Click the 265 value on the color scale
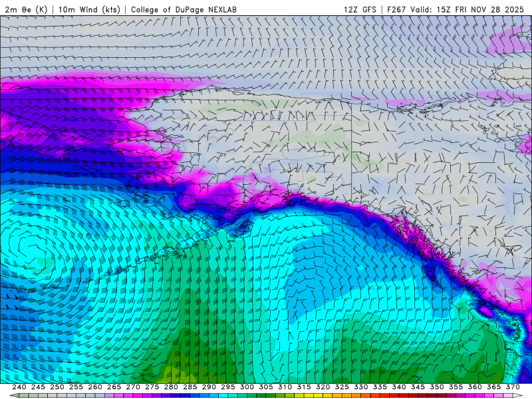This screenshot has height=399, width=532. point(114,387)
